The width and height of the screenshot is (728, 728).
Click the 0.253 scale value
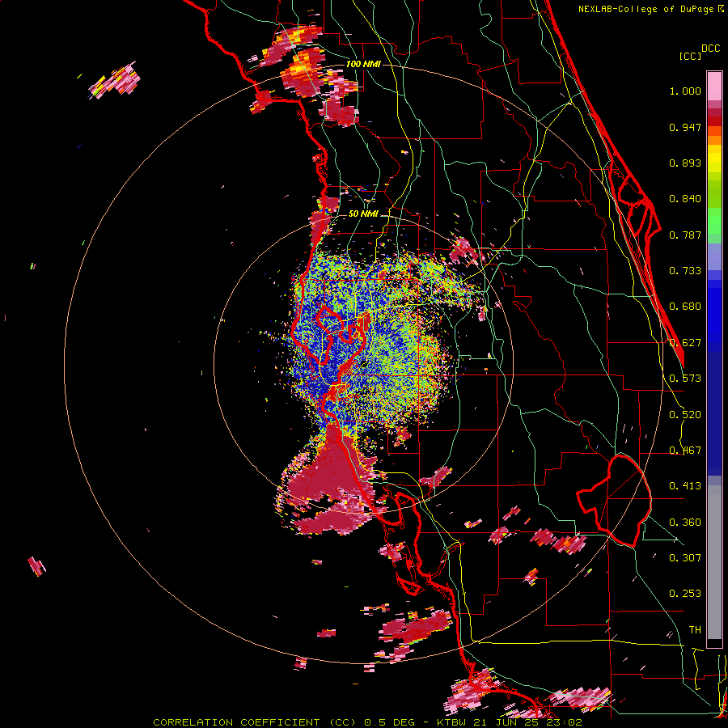pyautogui.click(x=685, y=594)
